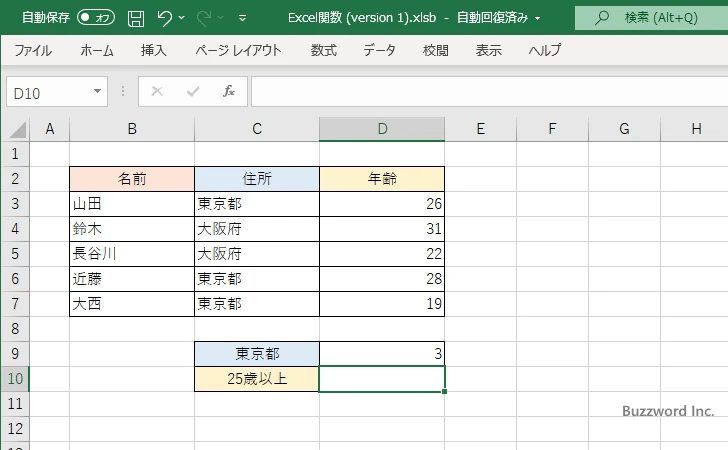The height and width of the screenshot is (450, 728).
Task: Select row 2 header
Action: (x=15, y=179)
